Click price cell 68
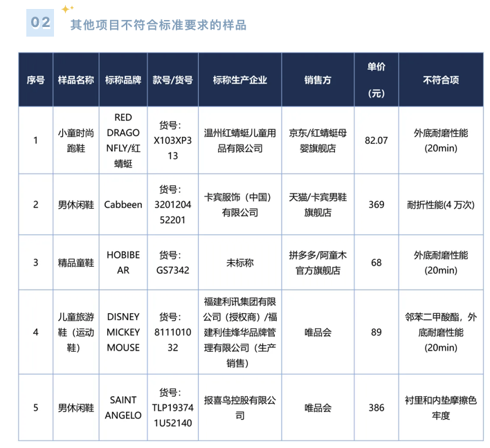 point(376,263)
